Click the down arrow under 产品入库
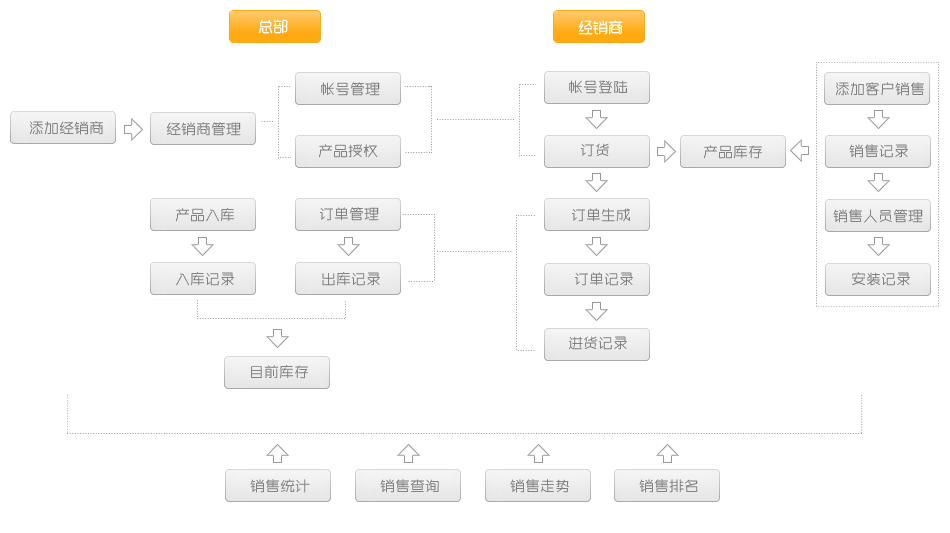 tap(203, 246)
